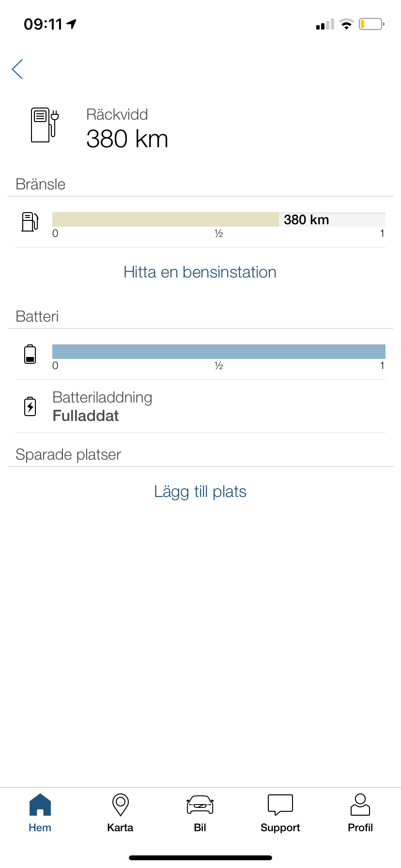Open the Bil car tab
Image resolution: width=401 pixels, height=868 pixels.
point(200,814)
